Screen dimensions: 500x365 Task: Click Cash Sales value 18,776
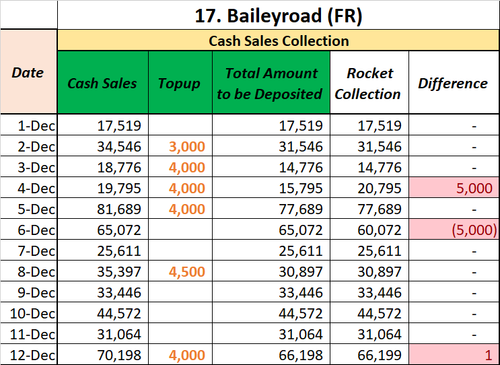(103, 167)
